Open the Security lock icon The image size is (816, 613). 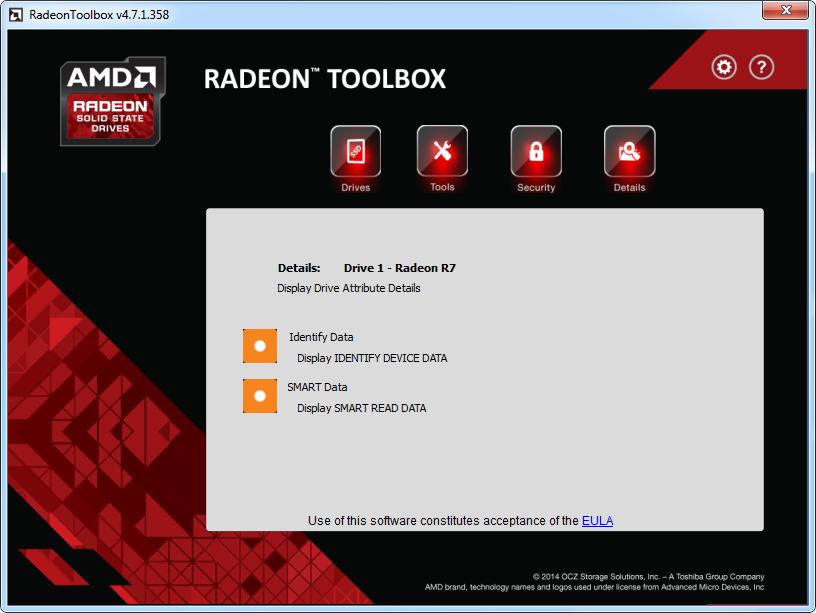tap(536, 151)
